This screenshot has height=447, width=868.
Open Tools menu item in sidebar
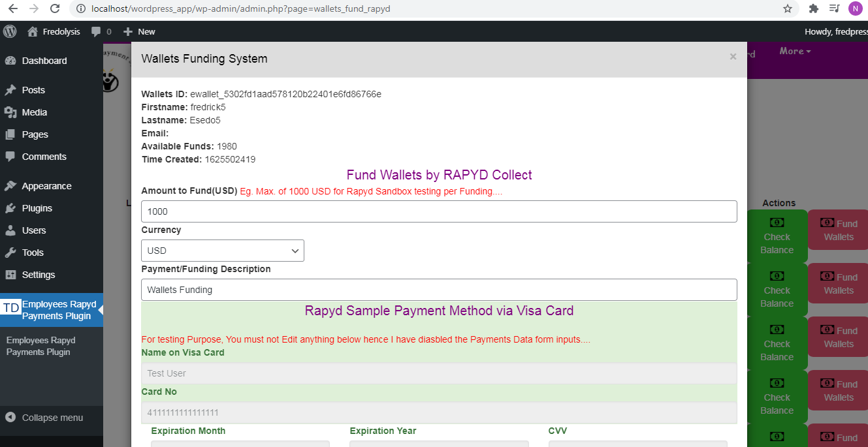[x=52, y=253]
